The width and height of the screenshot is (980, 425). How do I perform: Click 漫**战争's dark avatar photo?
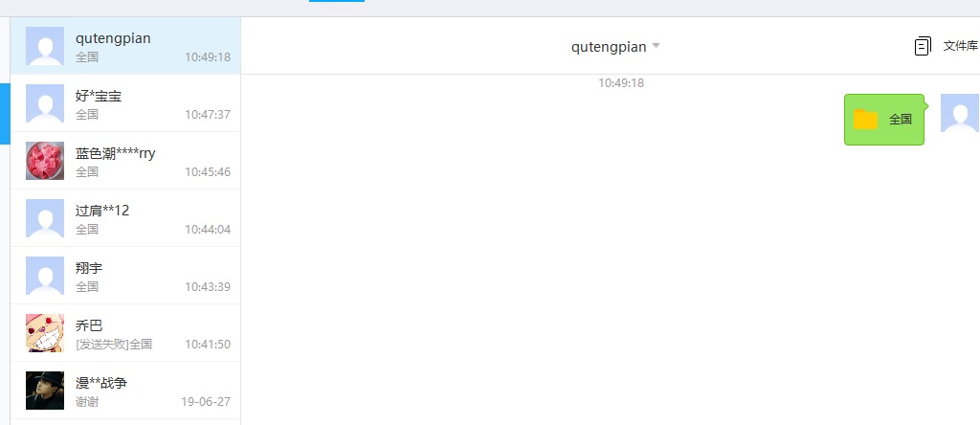click(x=45, y=391)
